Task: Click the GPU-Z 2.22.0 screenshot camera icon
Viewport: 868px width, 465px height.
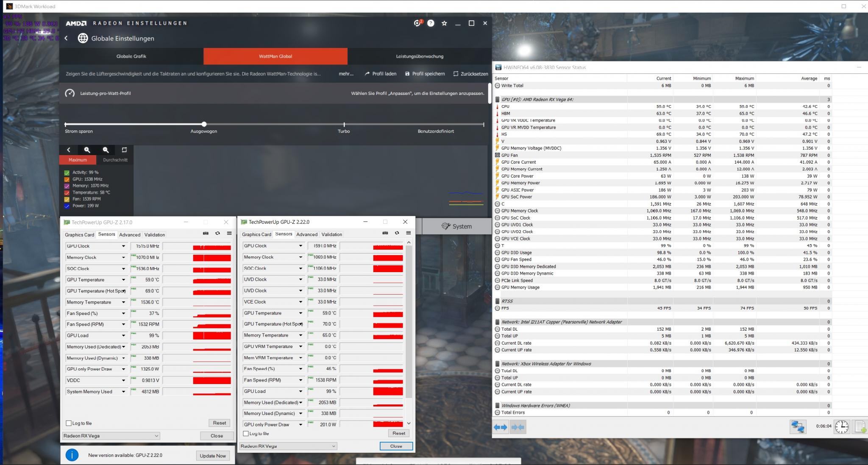Action: [385, 233]
